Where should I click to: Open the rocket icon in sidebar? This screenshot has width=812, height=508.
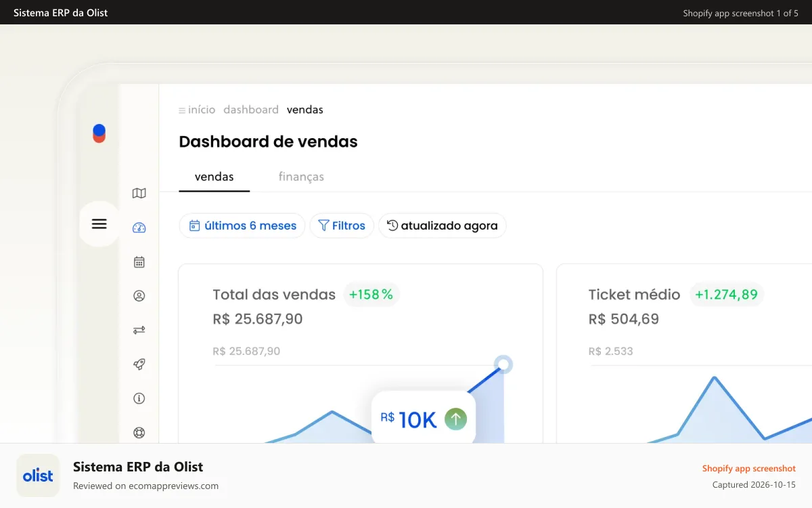coord(139,364)
